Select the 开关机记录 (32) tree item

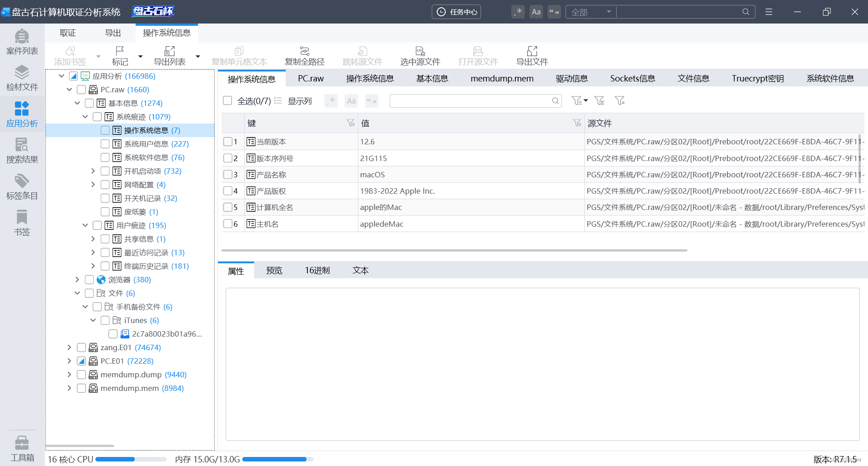tap(151, 198)
